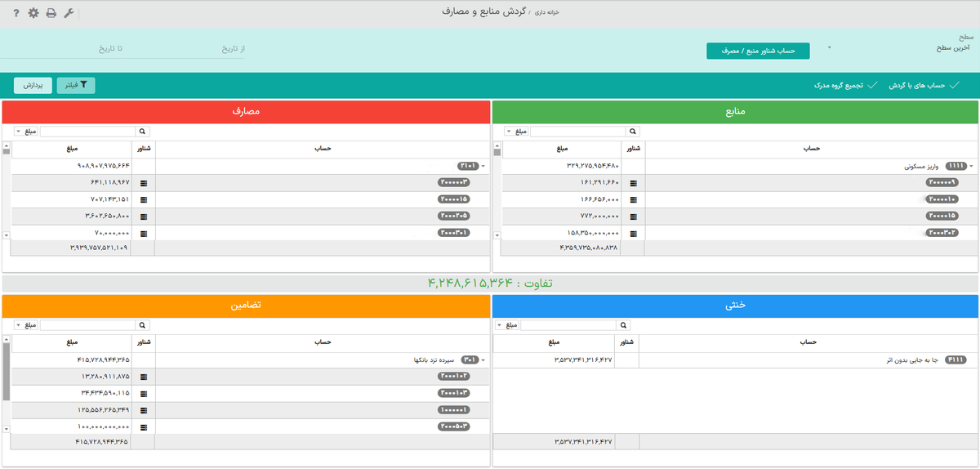This screenshot has width=980, height=469.
Task: Click the پردازش process button
Action: tap(33, 85)
